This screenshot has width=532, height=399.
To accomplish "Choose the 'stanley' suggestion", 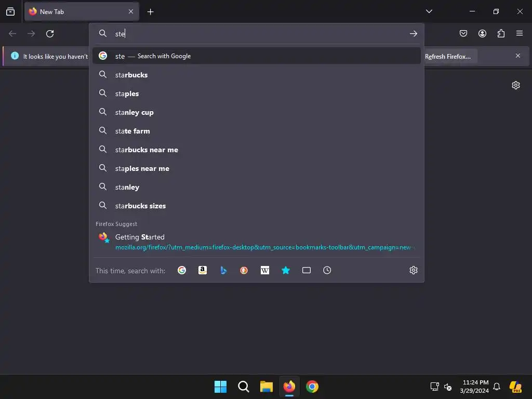I will click(257, 187).
